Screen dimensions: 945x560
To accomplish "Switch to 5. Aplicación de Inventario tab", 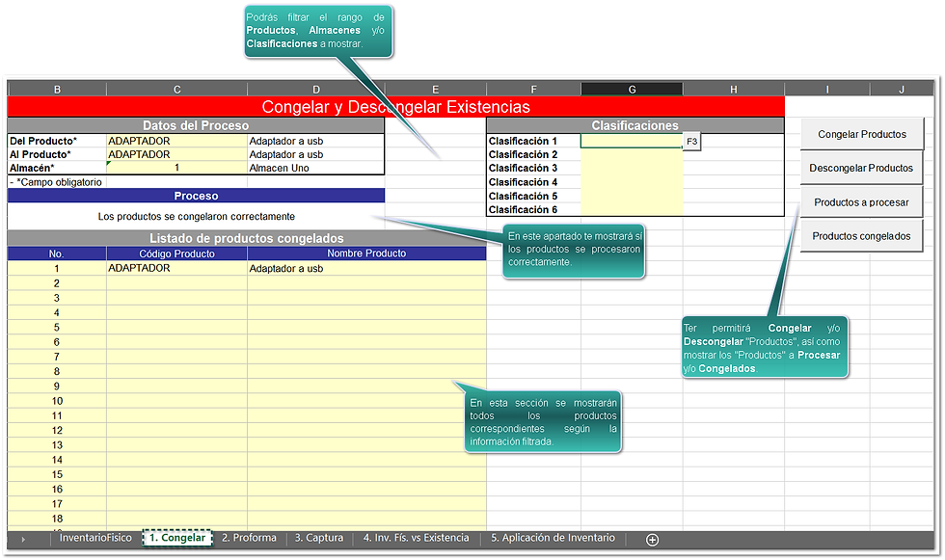I will pos(553,538).
